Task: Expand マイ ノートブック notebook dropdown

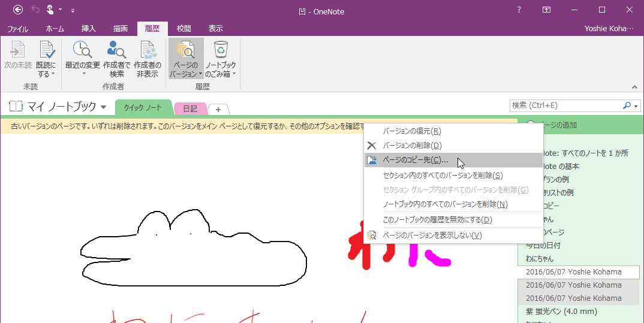Action: pyautogui.click(x=104, y=107)
